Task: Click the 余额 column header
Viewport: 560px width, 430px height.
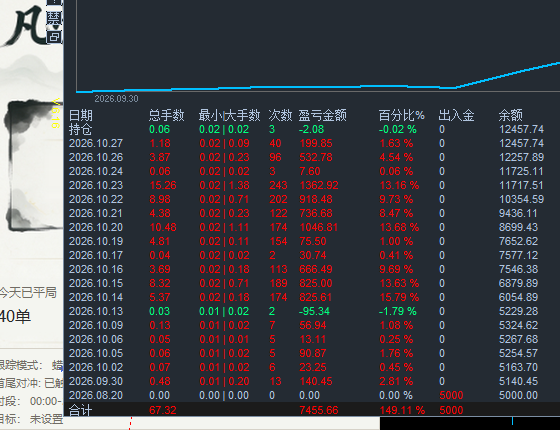Action: tap(511, 115)
